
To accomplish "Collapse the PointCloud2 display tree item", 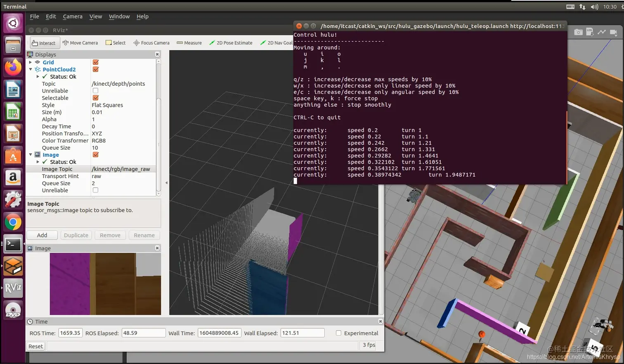I will click(31, 69).
